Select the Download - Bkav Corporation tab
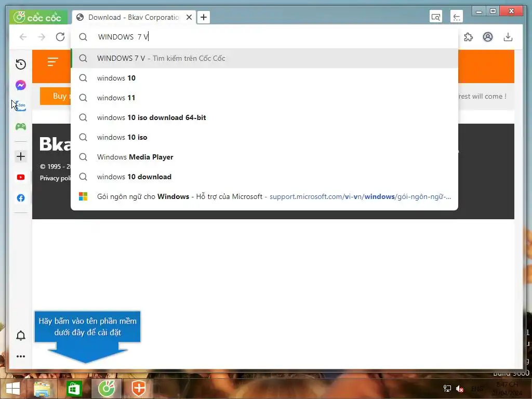 (134, 17)
